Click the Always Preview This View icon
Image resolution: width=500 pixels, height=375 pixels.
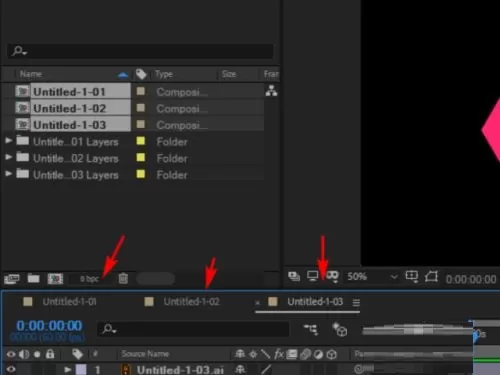[x=294, y=276]
